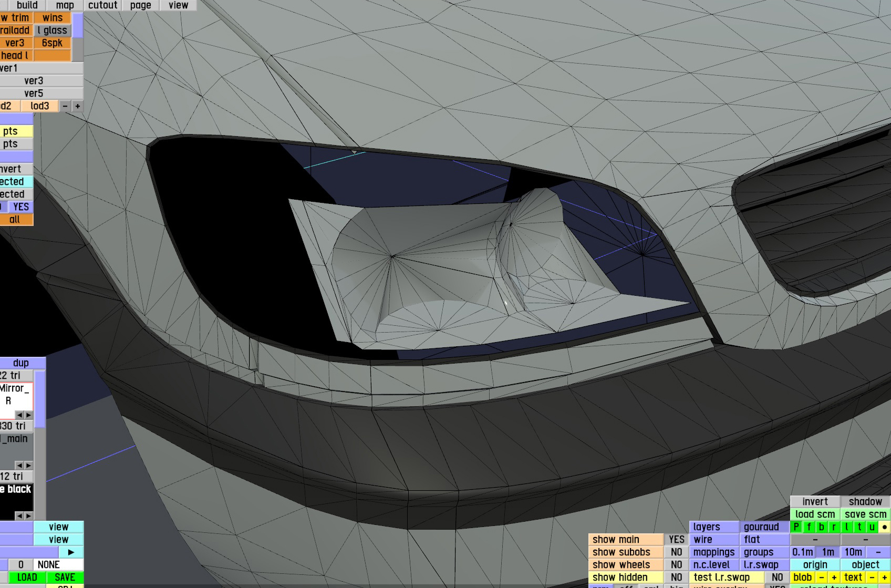This screenshot has height=588, width=891.
Task: Click the plus button next to lod3
Action: [78, 106]
